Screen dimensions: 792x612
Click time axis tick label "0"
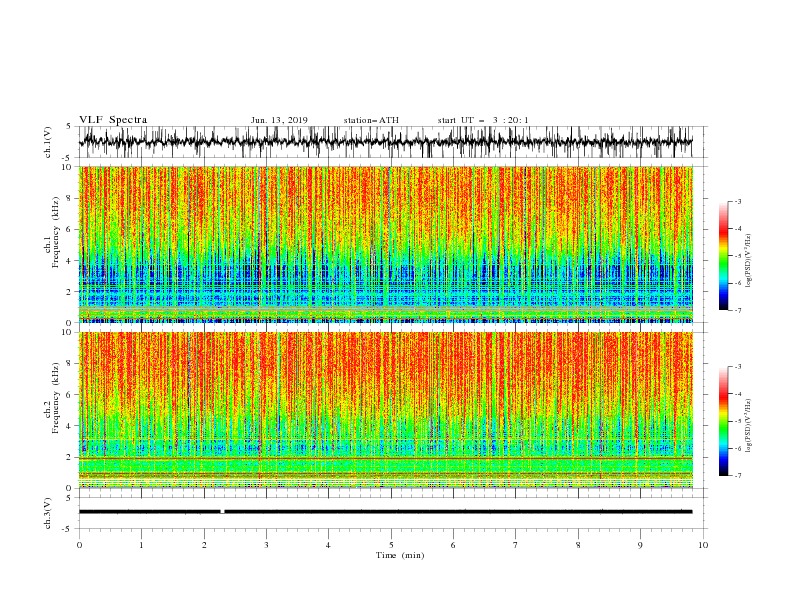tap(79, 545)
